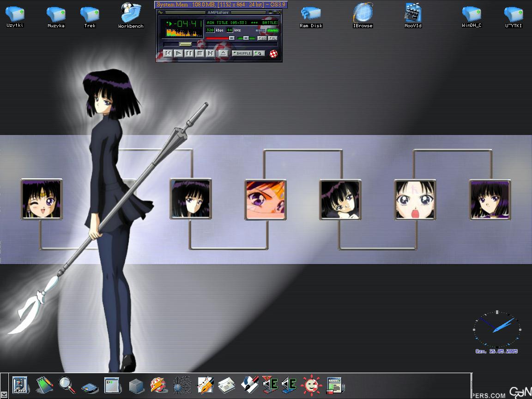Click the stereo indicator in AMPlifier
Viewport: 532px width, 399px height.
(272, 30)
